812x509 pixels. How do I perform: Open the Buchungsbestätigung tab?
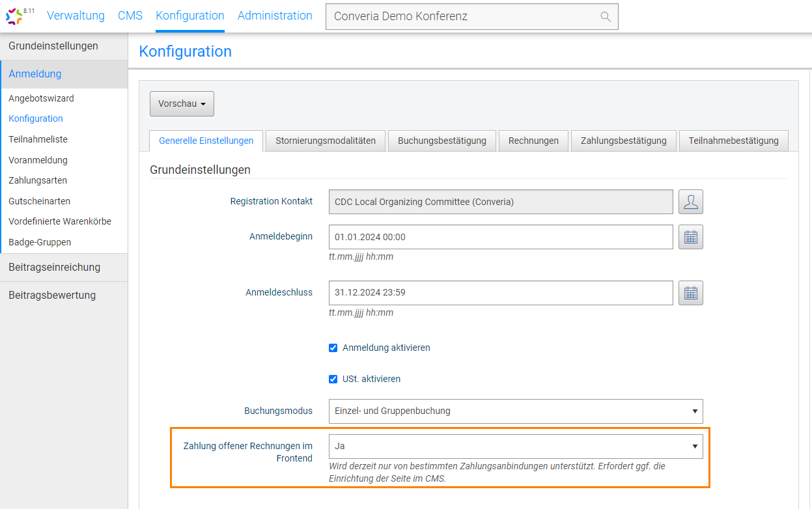tap(442, 141)
